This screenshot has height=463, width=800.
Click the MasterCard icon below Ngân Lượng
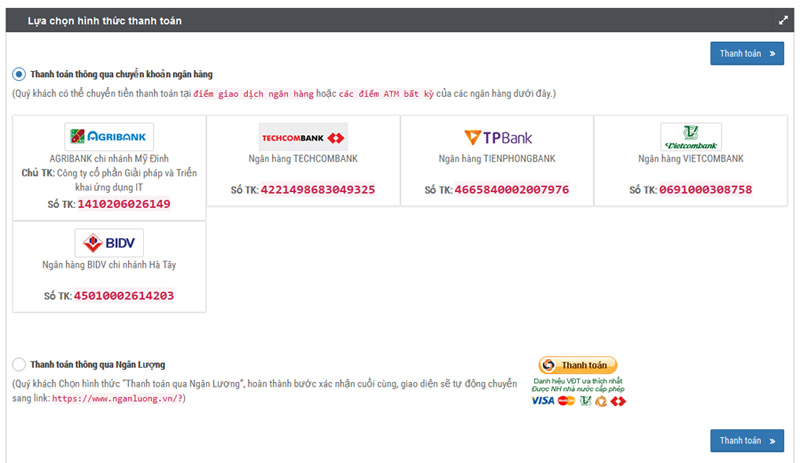click(x=566, y=401)
